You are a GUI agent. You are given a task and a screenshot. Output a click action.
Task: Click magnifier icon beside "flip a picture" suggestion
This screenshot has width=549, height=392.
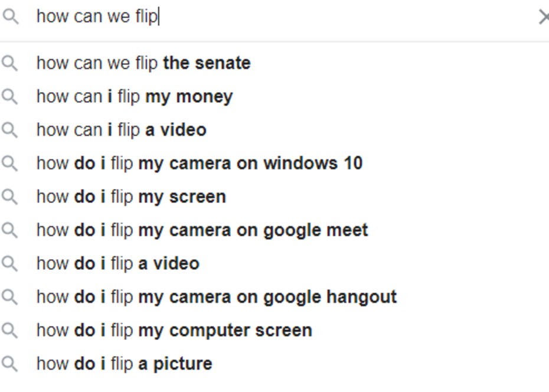10,364
